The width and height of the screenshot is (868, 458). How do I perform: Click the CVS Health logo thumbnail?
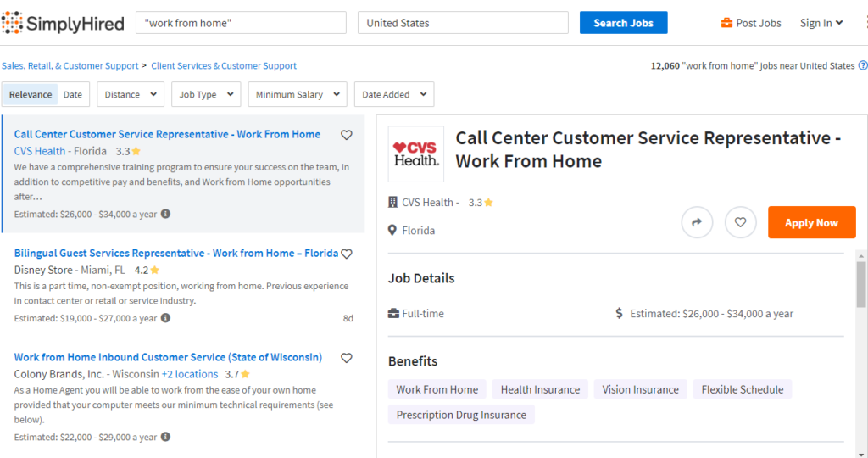coord(415,154)
